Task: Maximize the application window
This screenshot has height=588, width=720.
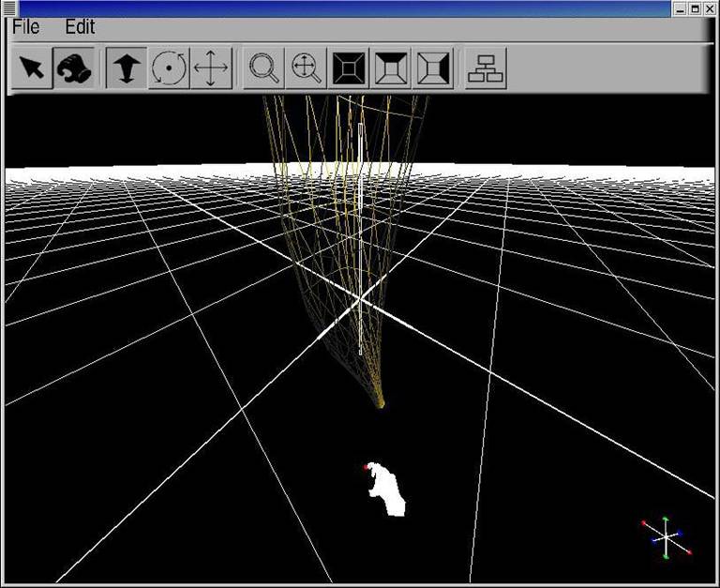Action: pos(696,8)
